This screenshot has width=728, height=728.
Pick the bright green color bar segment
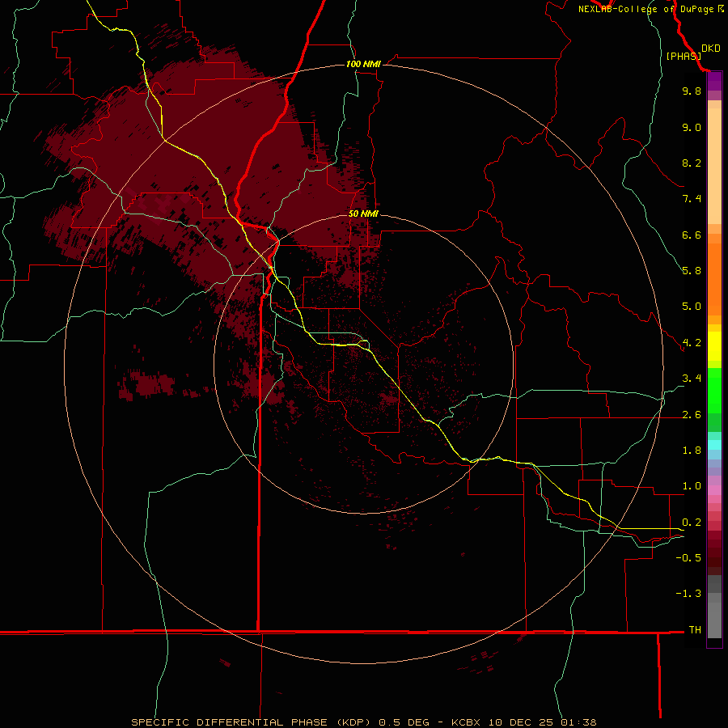[x=714, y=391]
